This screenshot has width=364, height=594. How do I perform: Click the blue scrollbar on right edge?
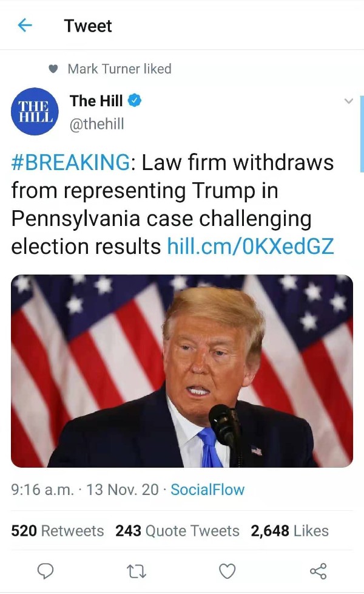tap(362, 134)
